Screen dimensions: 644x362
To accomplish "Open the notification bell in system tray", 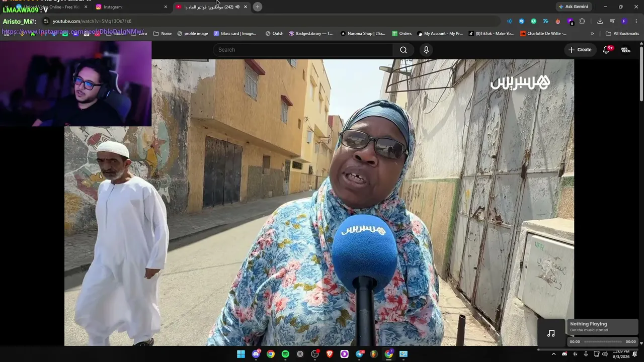I will (635, 354).
